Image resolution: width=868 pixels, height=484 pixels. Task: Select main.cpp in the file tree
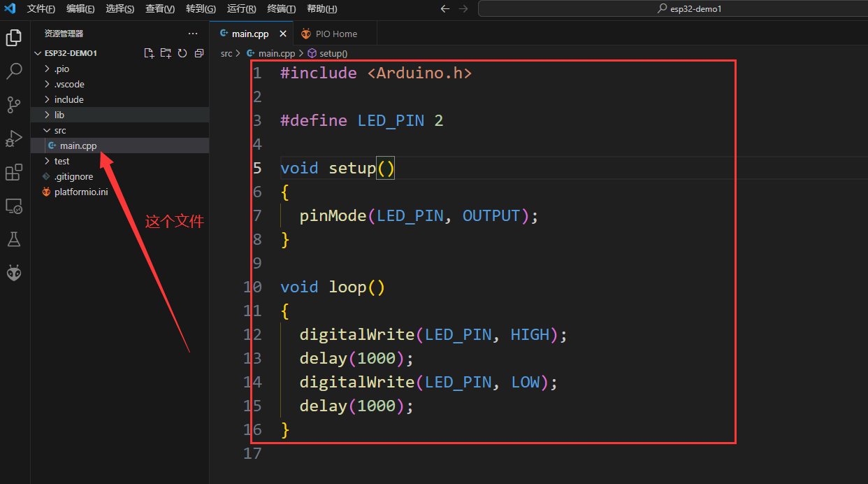tap(120, 145)
